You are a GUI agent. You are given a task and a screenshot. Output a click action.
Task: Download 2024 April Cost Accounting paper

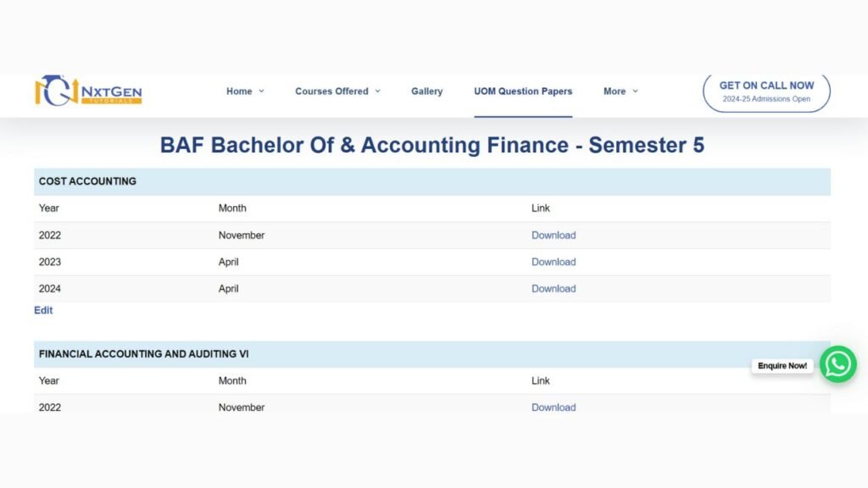coord(553,289)
